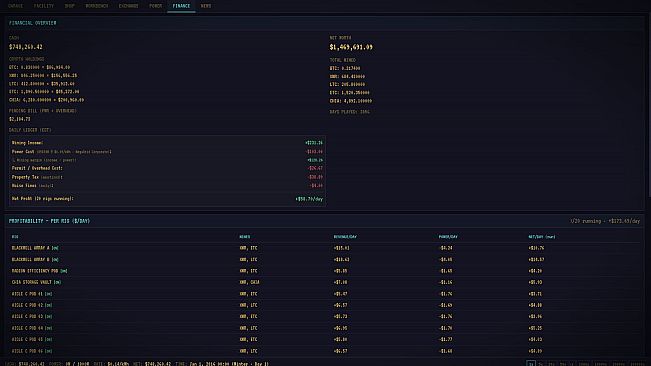Click the Net Profit per day total
This screenshot has width=651, height=366.
pyautogui.click(x=309, y=199)
